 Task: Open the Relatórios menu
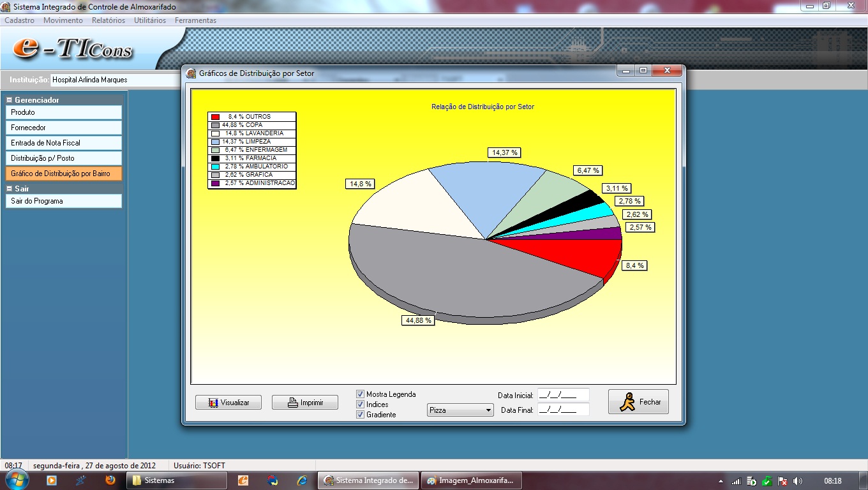[108, 20]
